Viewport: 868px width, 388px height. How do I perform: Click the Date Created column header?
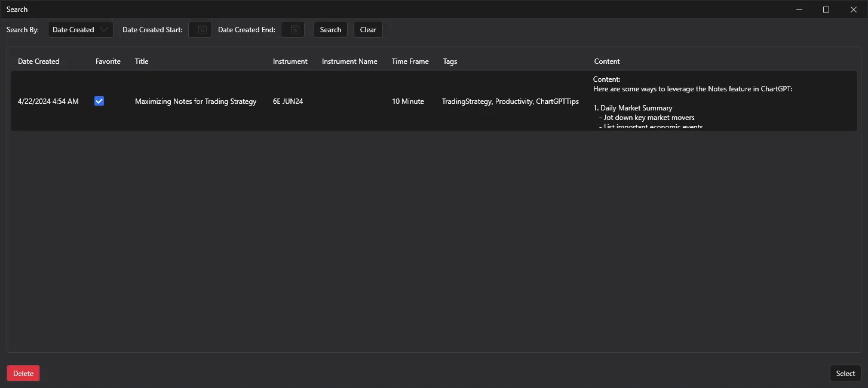pos(39,61)
